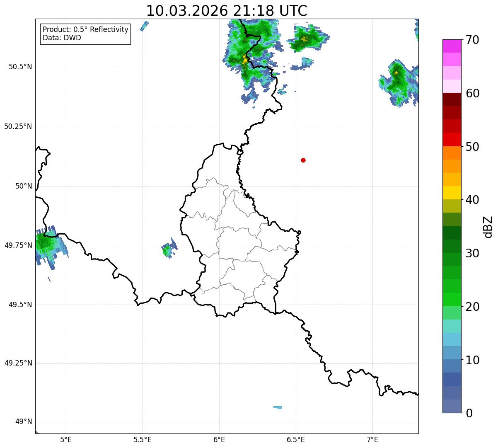Click the '6°E' longitude label
The width and height of the screenshot is (498, 448).
(219, 440)
